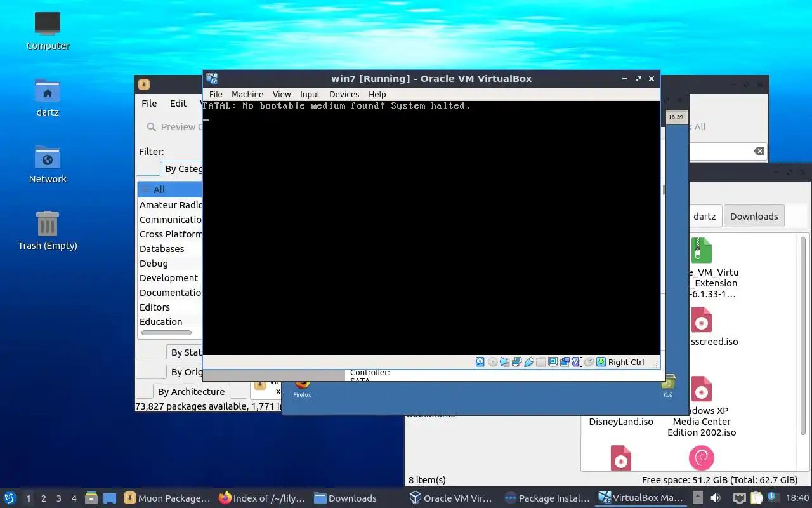Viewport: 812px width, 508px height.
Task: Click the Downloads file list vertical scrollbar
Action: click(803, 337)
